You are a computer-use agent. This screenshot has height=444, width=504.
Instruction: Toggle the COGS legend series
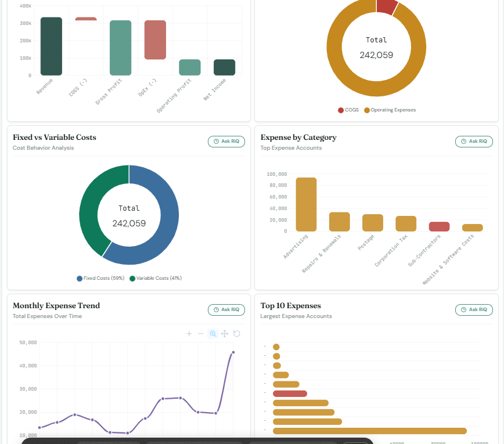tap(348, 110)
